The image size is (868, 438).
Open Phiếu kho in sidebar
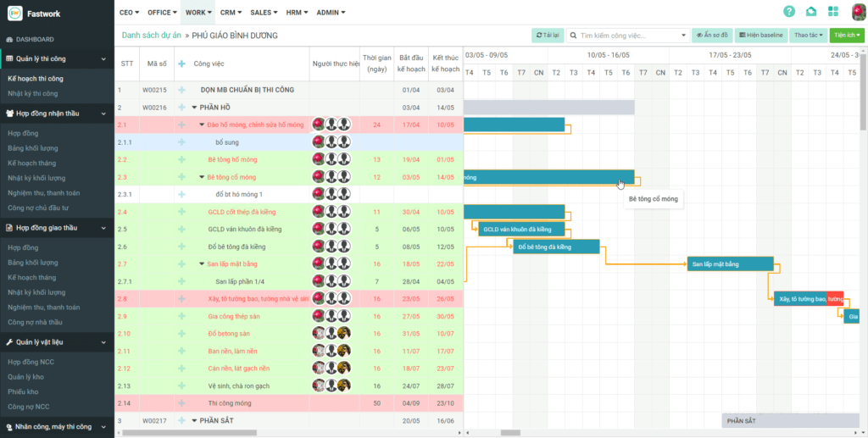pyautogui.click(x=23, y=391)
